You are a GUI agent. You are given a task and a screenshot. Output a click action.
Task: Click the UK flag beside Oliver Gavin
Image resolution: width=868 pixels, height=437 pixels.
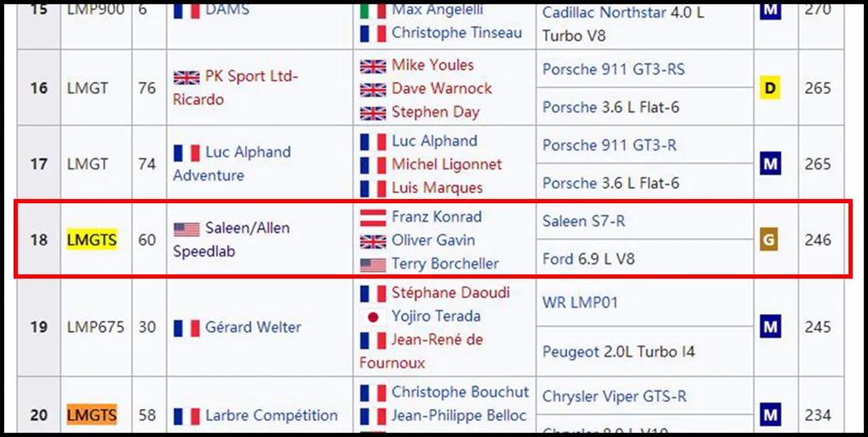pyautogui.click(x=372, y=241)
